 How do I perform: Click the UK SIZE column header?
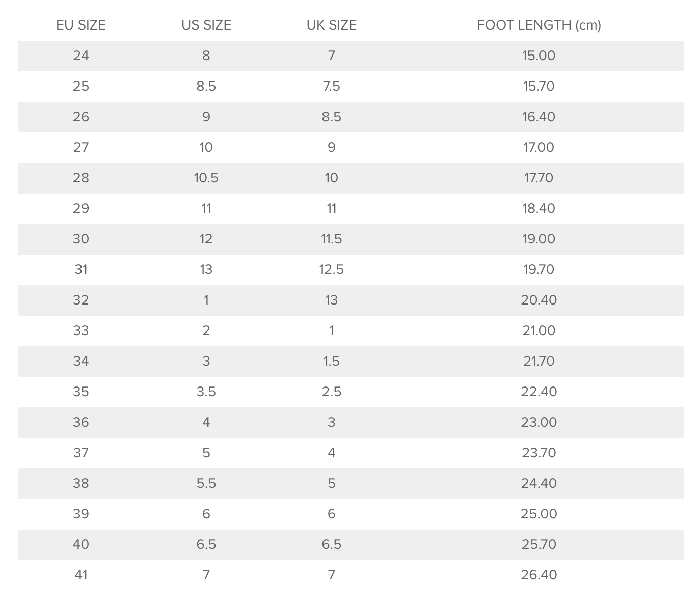pos(332,25)
